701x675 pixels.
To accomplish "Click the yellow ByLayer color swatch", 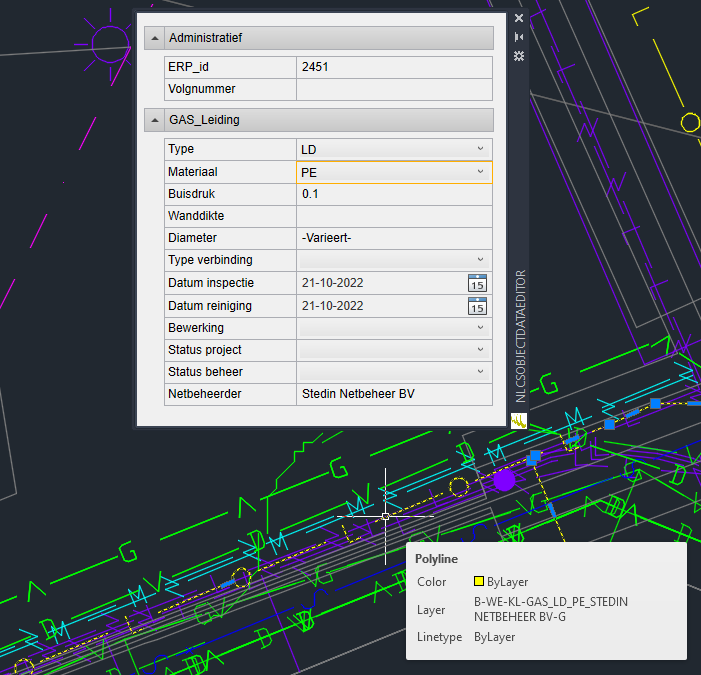I will [479, 582].
